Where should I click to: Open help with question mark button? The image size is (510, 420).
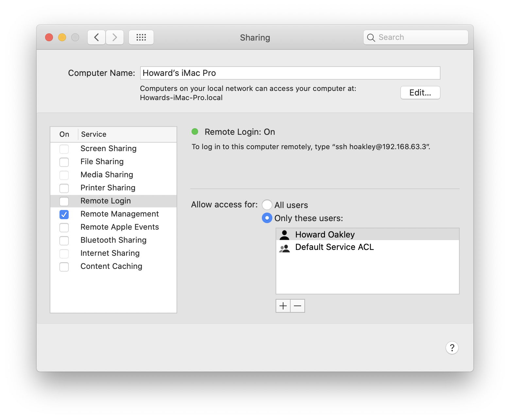(452, 348)
